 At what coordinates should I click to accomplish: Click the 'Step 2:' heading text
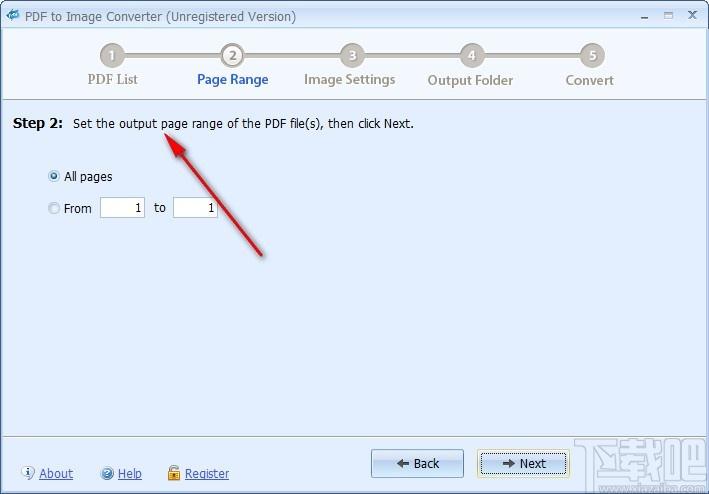(38, 123)
